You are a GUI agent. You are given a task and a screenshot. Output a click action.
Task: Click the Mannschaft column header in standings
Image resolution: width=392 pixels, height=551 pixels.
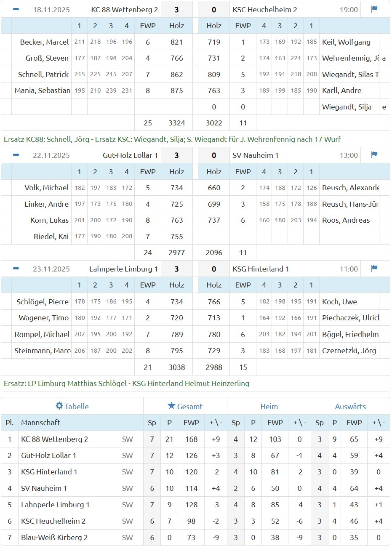(41, 423)
